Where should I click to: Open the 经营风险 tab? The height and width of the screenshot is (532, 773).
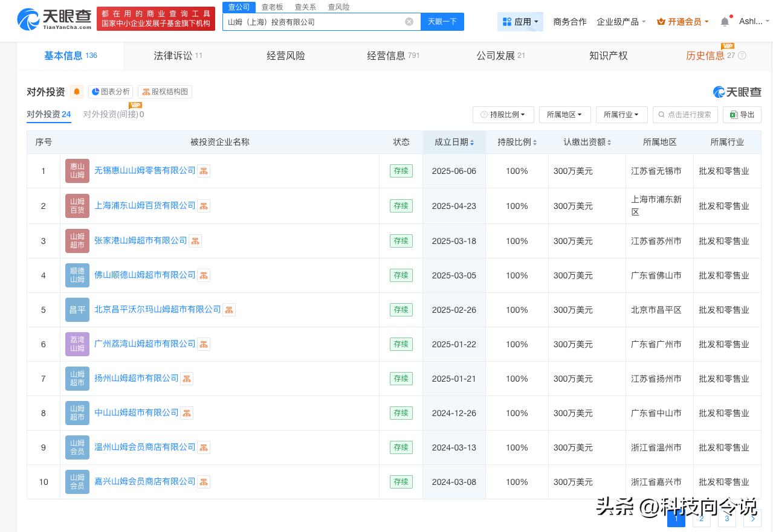tap(286, 56)
